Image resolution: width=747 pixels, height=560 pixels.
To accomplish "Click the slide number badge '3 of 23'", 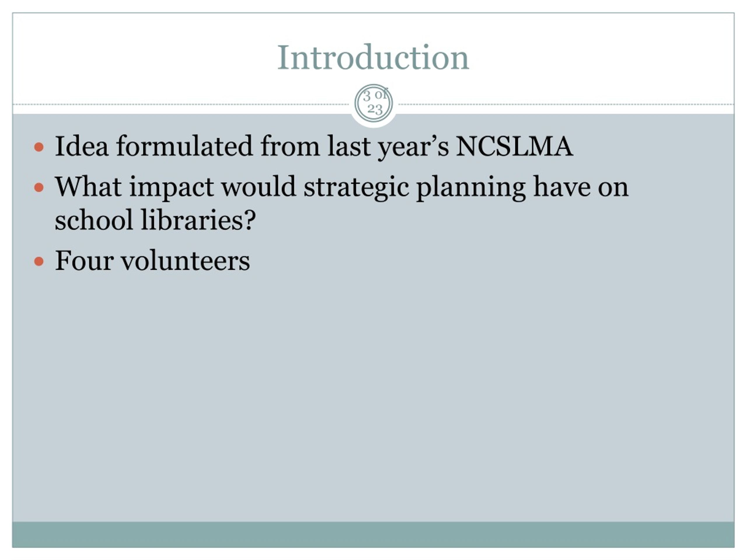I will 373,103.
